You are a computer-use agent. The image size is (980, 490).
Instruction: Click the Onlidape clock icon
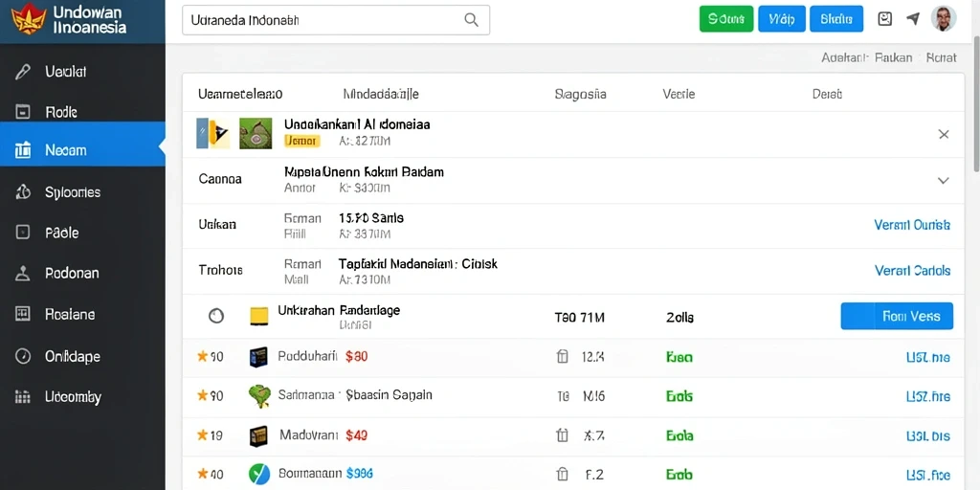[23, 356]
